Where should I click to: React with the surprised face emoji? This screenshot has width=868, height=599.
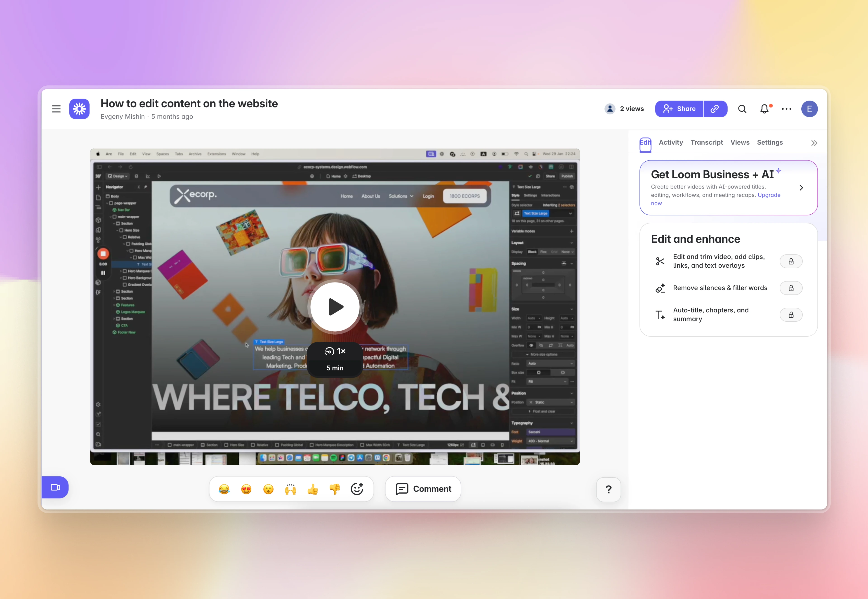tap(268, 489)
